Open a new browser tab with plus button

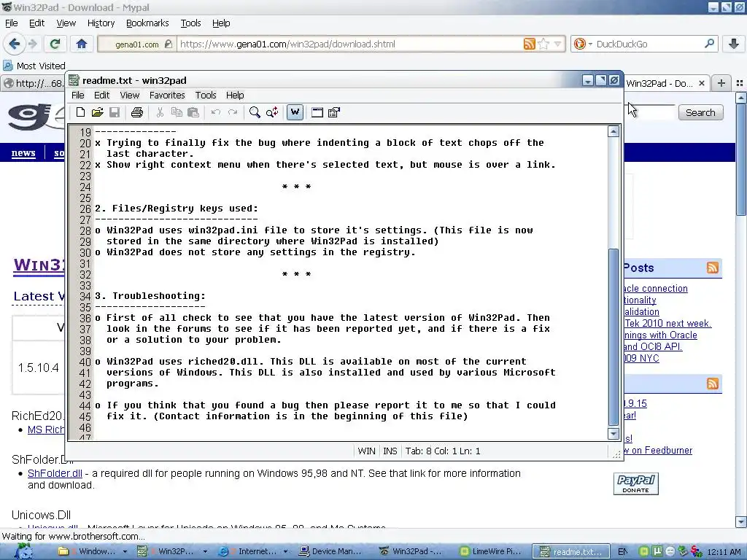tap(721, 83)
